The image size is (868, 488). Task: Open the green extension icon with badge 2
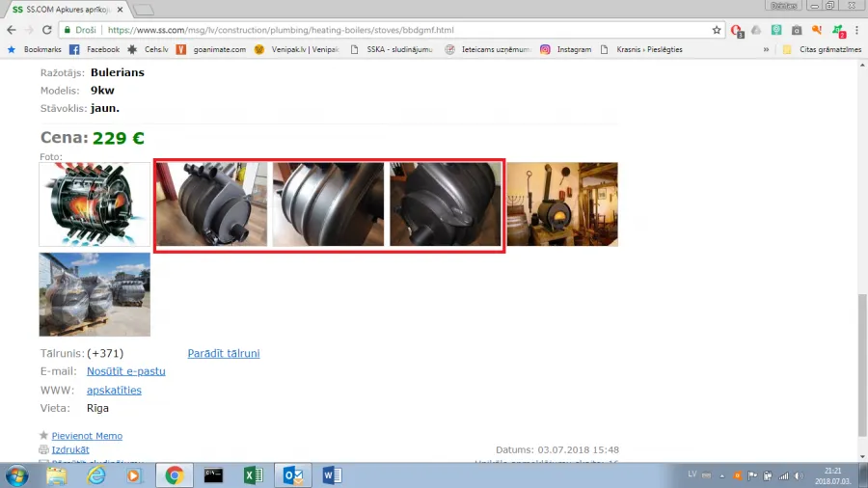(838, 31)
